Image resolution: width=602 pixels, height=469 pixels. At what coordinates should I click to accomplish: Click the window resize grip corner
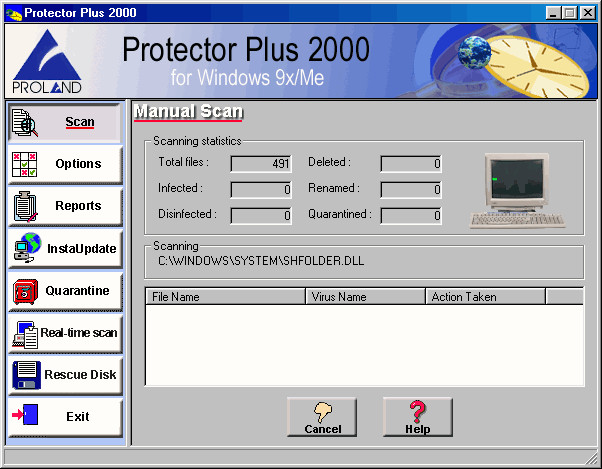(x=591, y=458)
